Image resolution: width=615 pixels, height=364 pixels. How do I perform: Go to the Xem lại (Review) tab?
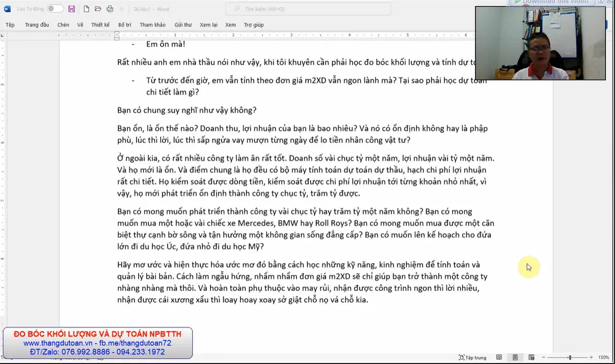click(208, 25)
